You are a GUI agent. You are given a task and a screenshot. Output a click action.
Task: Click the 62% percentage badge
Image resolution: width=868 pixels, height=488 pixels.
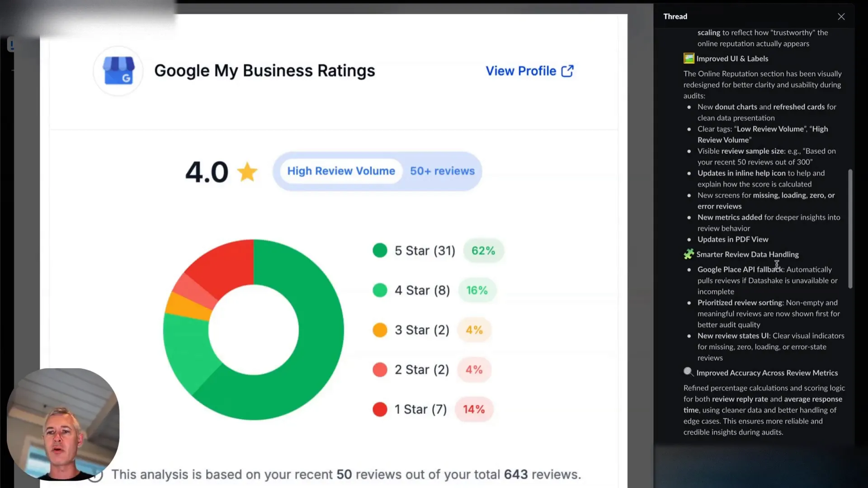pyautogui.click(x=483, y=251)
